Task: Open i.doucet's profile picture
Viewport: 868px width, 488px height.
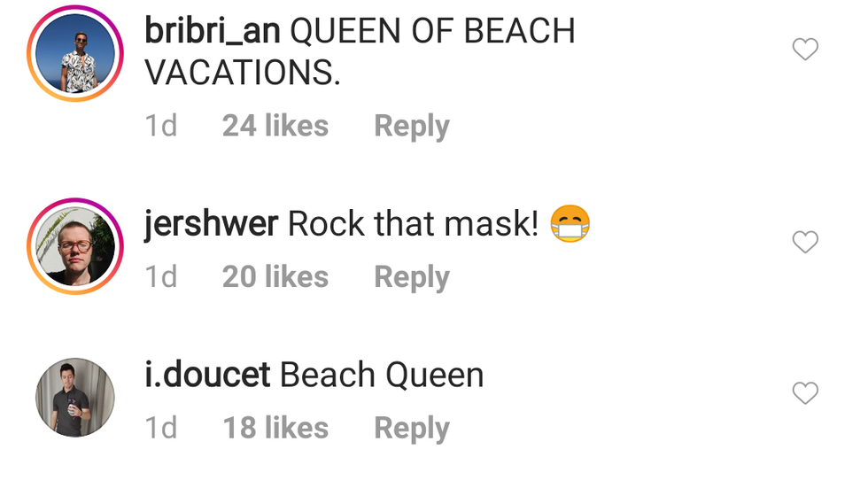Action: tap(75, 398)
